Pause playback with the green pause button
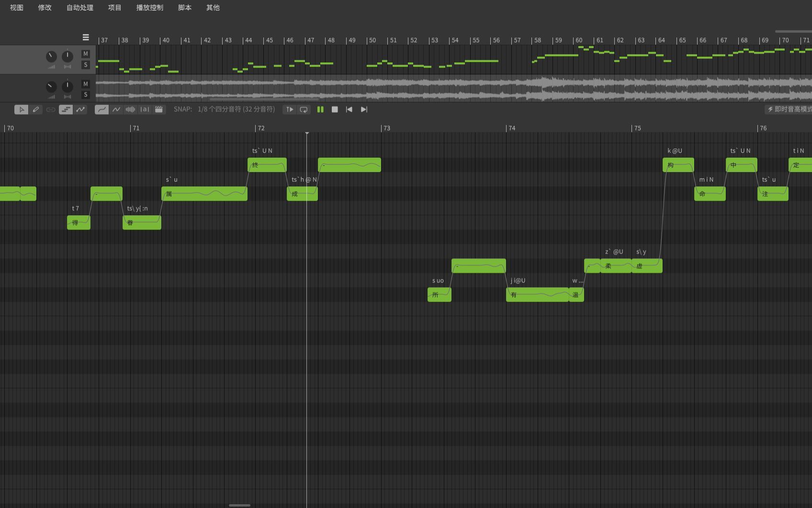The height and width of the screenshot is (508, 812). tap(320, 110)
